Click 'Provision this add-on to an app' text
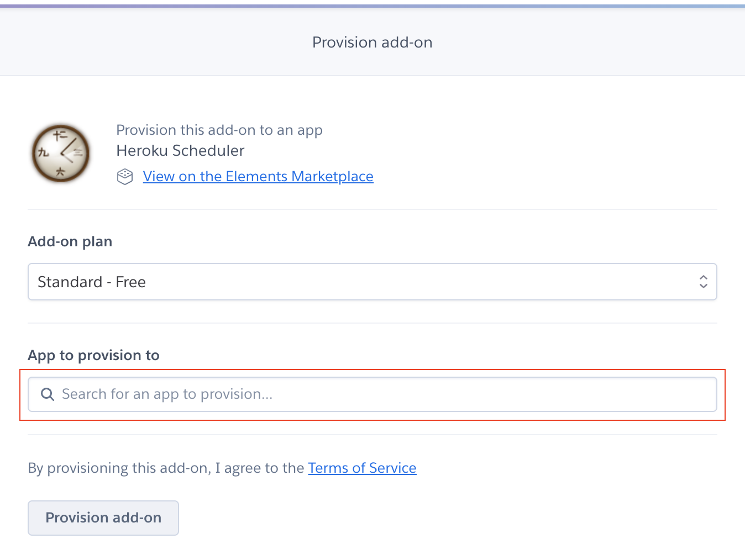745x560 pixels. coord(219,130)
